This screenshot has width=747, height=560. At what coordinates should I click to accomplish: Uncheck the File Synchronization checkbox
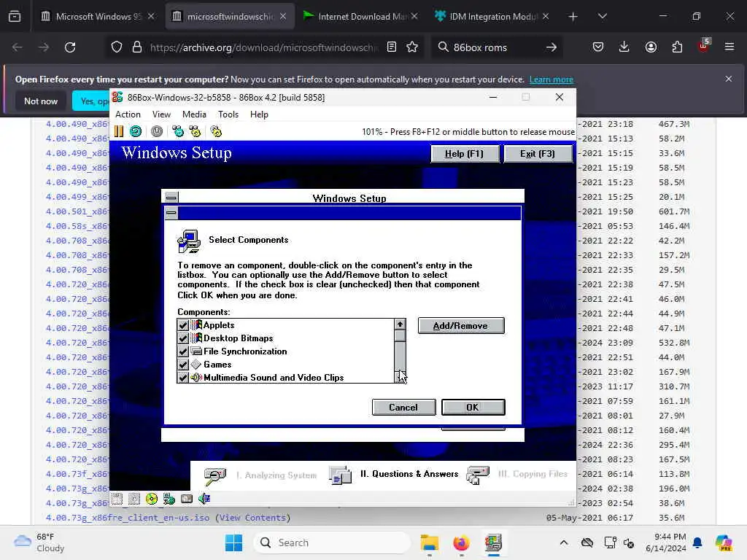183,351
